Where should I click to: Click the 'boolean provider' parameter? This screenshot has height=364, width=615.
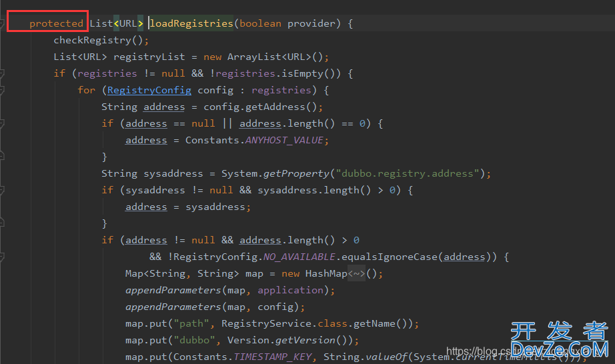(287, 23)
